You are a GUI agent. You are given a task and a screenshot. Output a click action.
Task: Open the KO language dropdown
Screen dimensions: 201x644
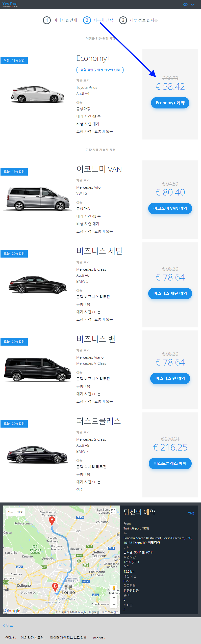[x=188, y=5]
